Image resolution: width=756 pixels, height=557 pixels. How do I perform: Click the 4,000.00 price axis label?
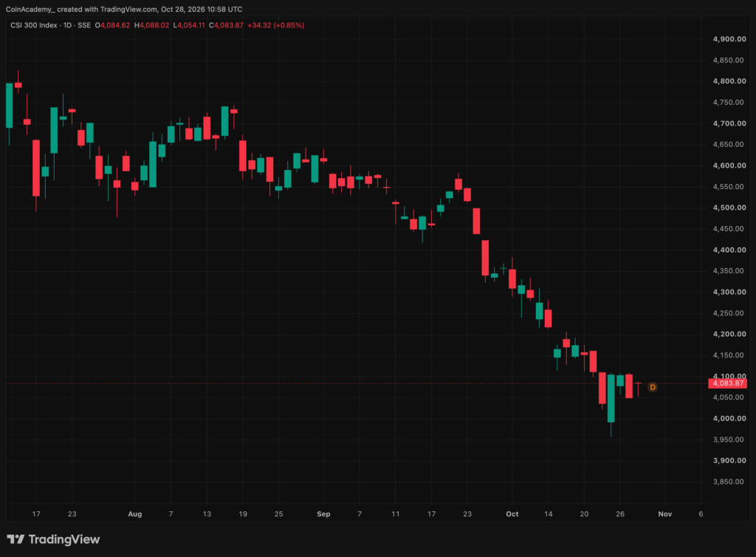[729, 418]
